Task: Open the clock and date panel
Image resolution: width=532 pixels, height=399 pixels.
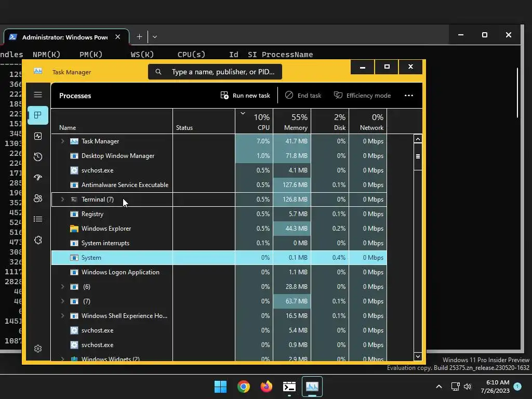Action: coord(495,387)
